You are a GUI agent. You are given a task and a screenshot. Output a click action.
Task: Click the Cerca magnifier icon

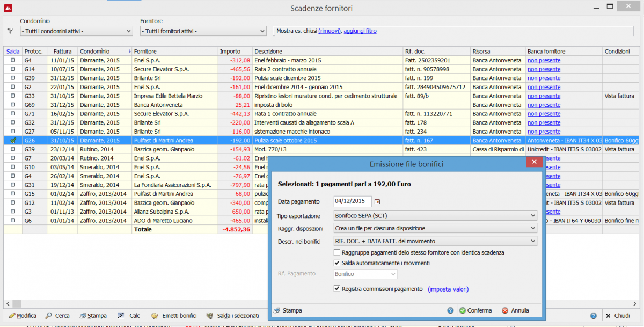tap(48, 316)
